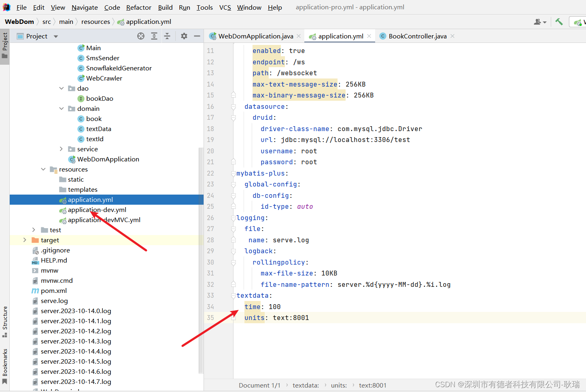
Task: Open the VCS user avatar dropdown
Action: 540,22
